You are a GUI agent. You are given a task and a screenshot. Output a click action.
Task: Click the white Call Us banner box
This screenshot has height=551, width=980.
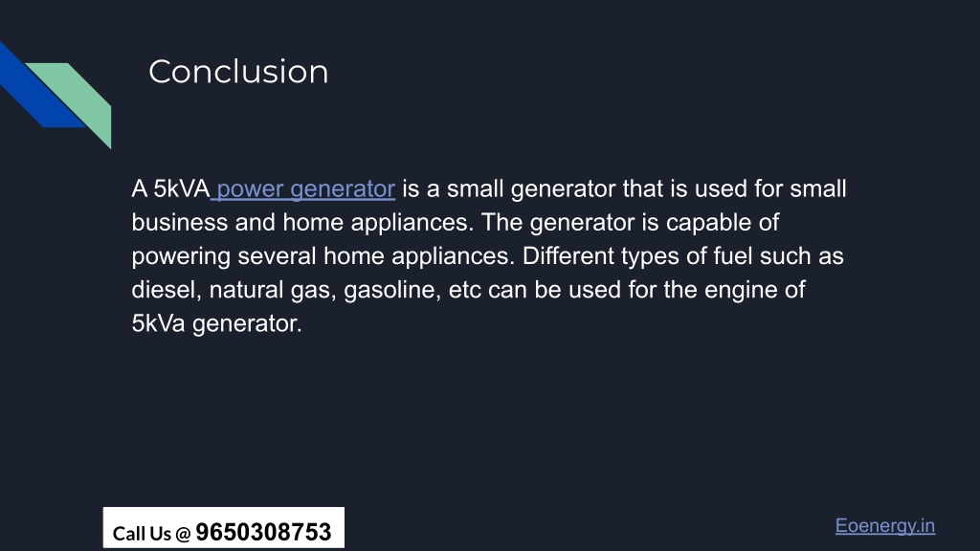[224, 527]
